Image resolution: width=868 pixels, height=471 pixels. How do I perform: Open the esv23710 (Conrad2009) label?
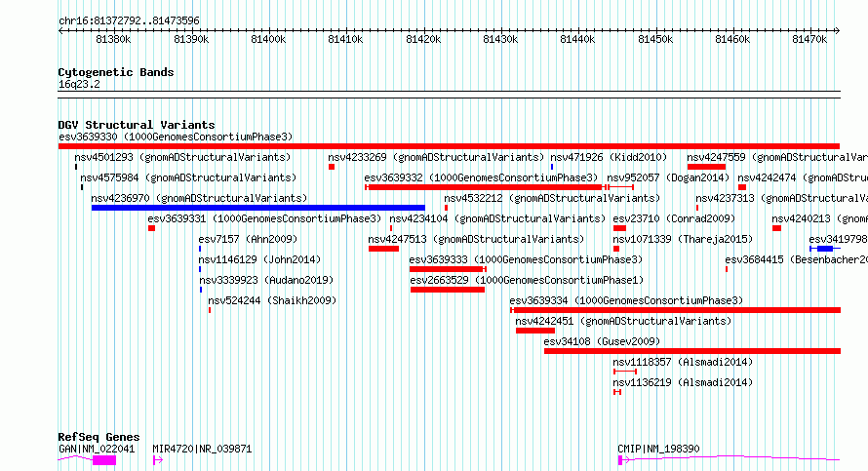pos(674,218)
